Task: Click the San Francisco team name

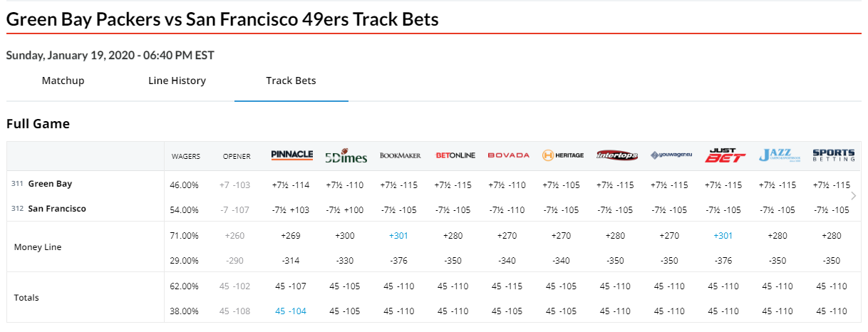Action: click(x=57, y=209)
